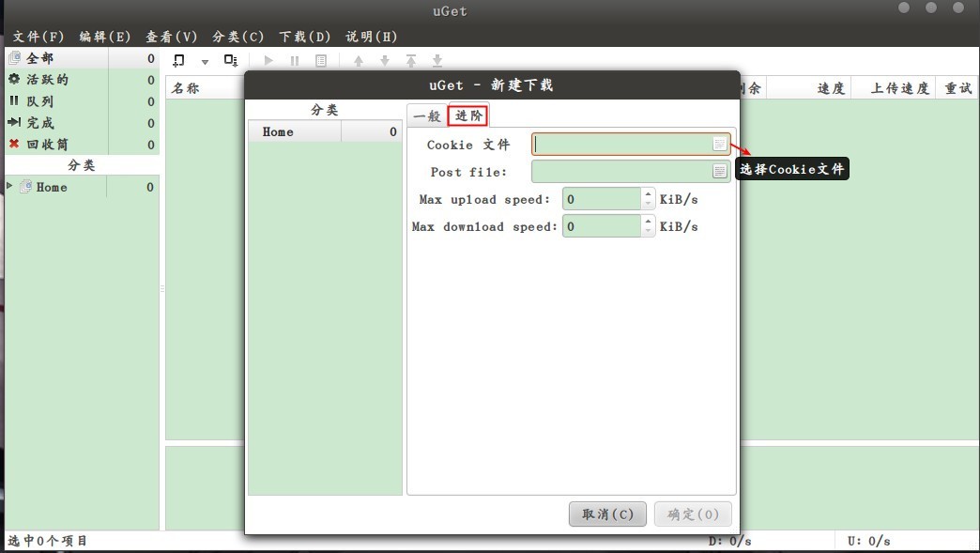Viewport: 980px width, 553px height.
Task: Click the 确定(O) button
Action: (x=693, y=515)
